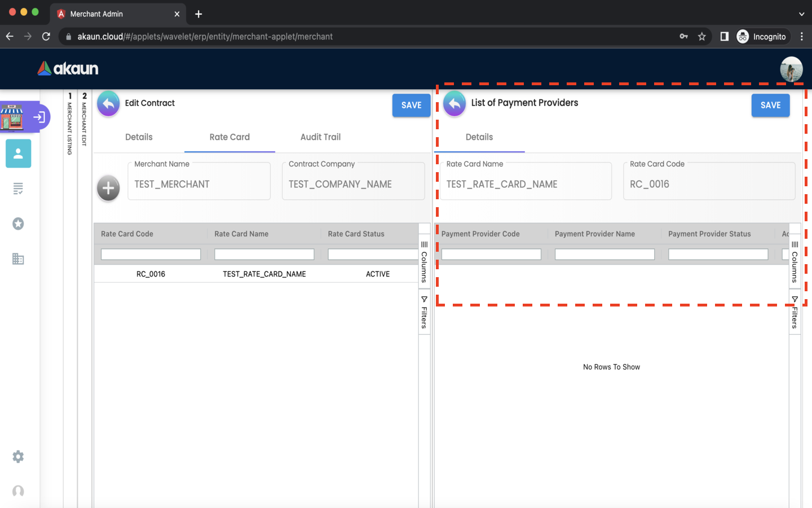
Task: Click the star badge sidebar icon
Action: (18, 224)
